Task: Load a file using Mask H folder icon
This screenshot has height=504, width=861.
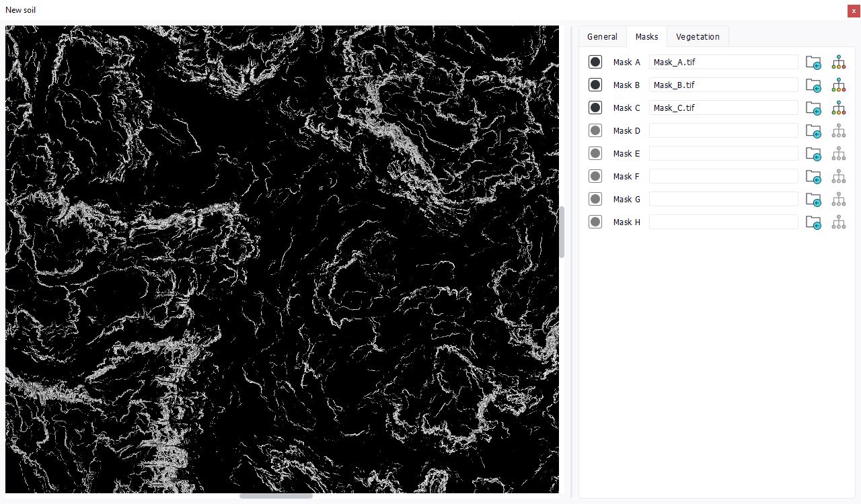Action: 813,222
